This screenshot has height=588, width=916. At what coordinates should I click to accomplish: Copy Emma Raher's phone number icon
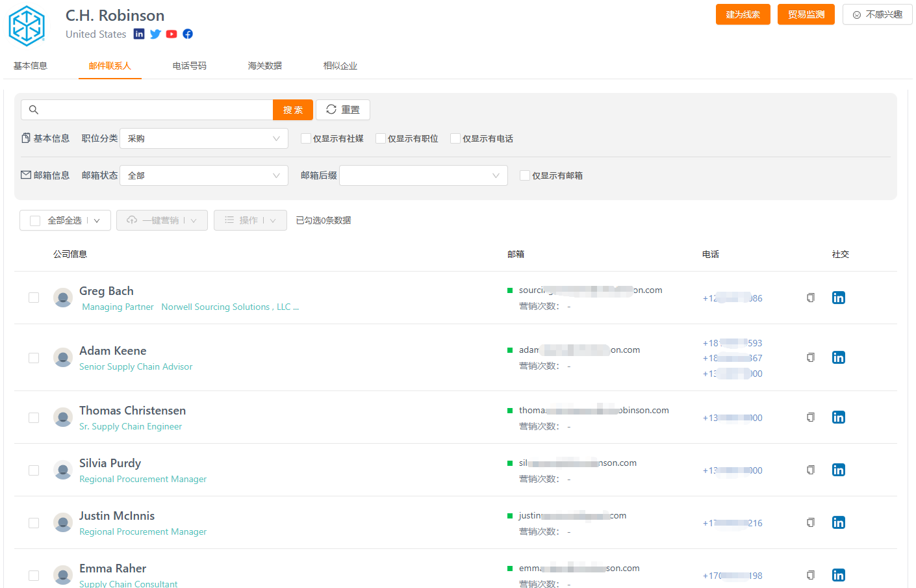tap(811, 575)
